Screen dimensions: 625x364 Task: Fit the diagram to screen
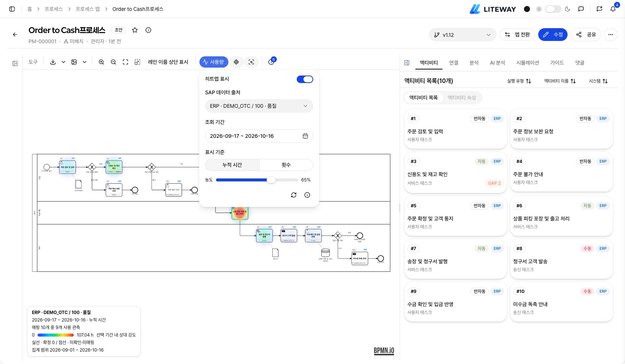pos(125,62)
